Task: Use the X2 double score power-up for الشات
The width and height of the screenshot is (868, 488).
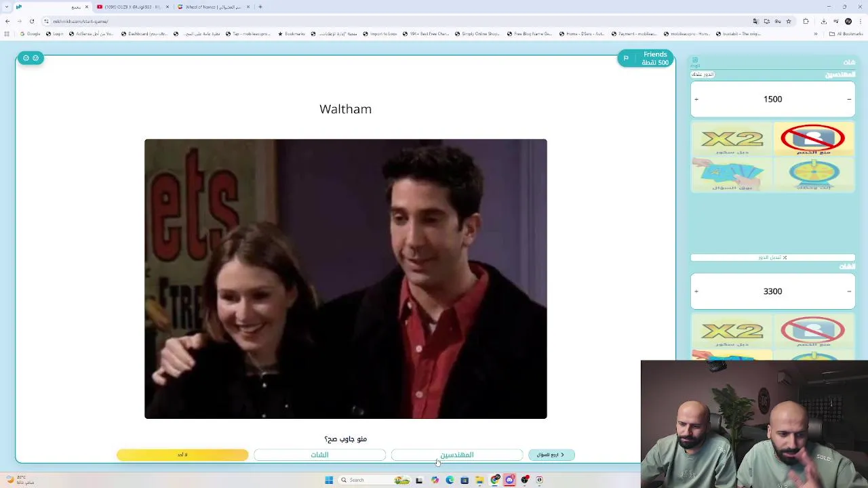Action: [732, 332]
